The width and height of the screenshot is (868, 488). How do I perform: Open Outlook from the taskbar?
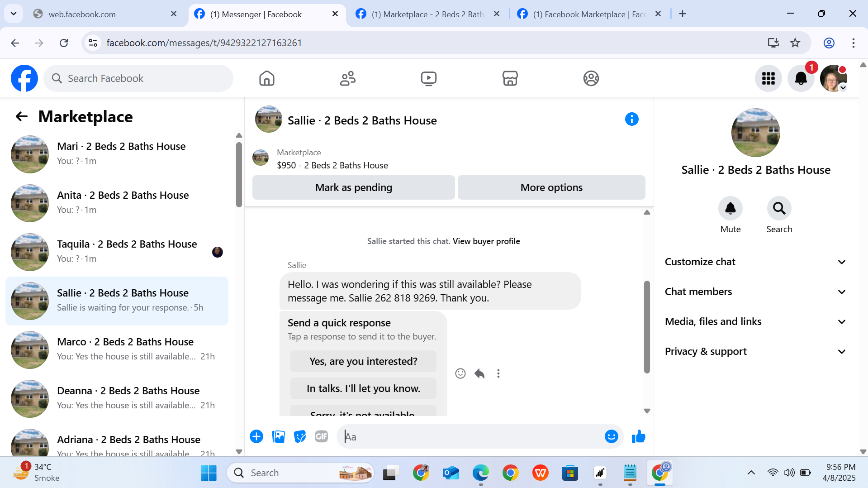click(x=451, y=473)
